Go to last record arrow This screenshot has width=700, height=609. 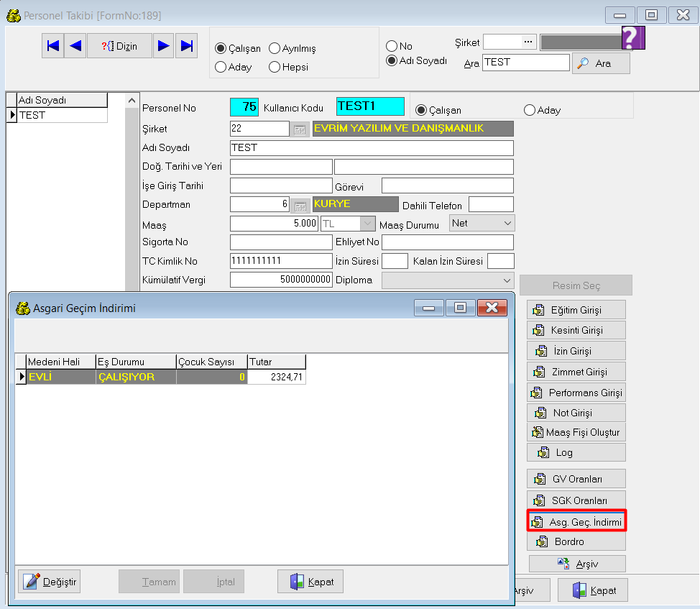click(x=186, y=45)
